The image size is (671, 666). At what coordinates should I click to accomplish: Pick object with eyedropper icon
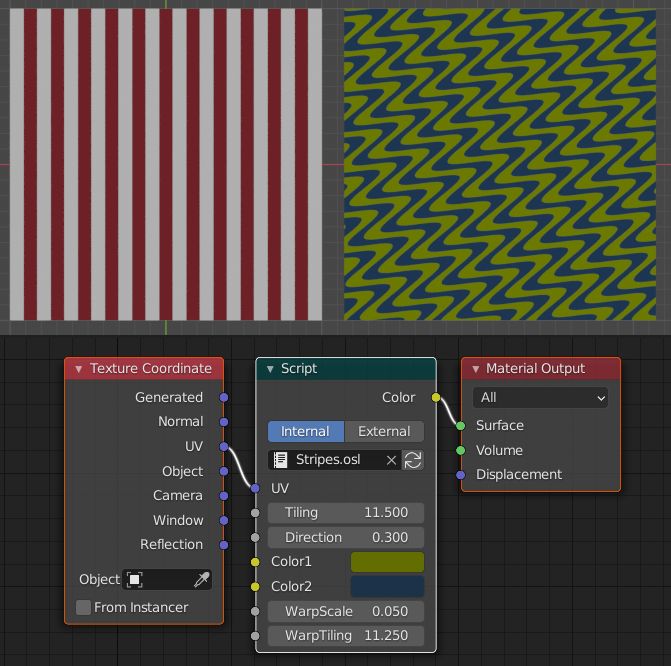tap(202, 580)
